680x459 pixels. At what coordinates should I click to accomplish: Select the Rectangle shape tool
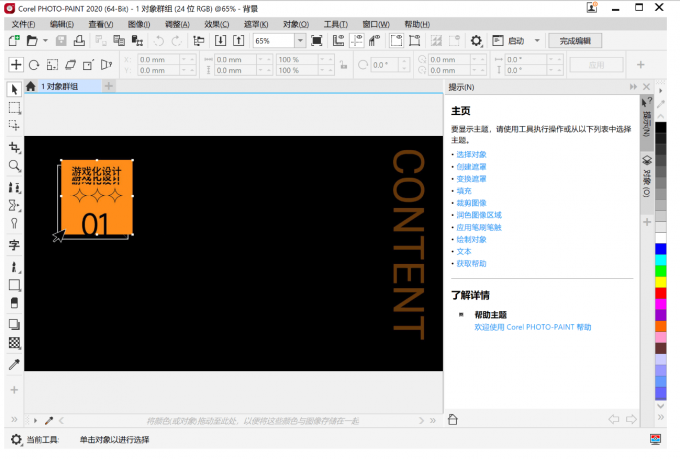(14, 285)
